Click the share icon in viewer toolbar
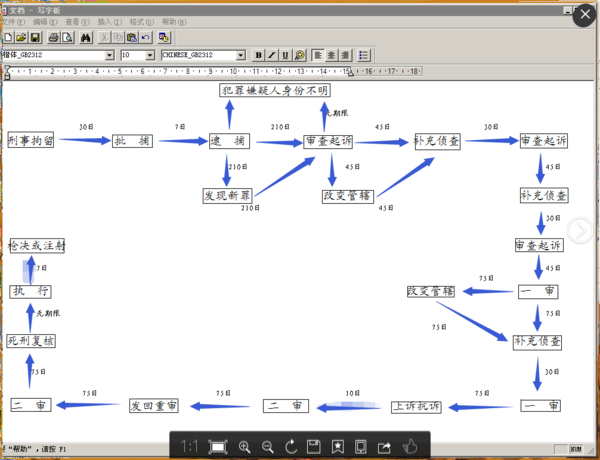 click(384, 445)
